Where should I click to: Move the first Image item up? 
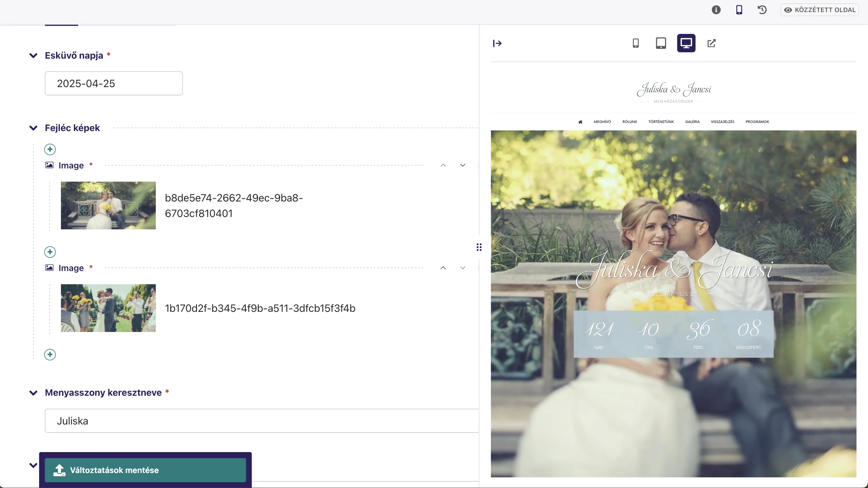443,165
